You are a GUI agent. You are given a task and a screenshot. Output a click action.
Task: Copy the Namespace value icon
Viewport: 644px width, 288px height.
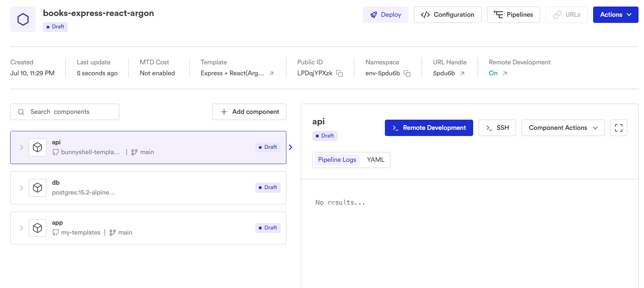click(407, 73)
